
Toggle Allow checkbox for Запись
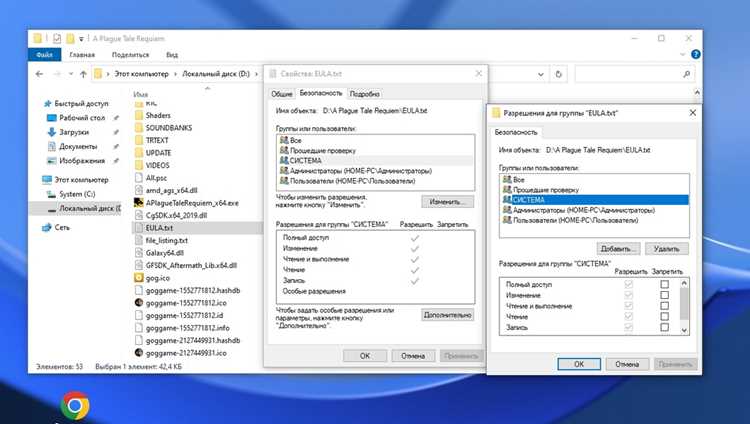[629, 327]
